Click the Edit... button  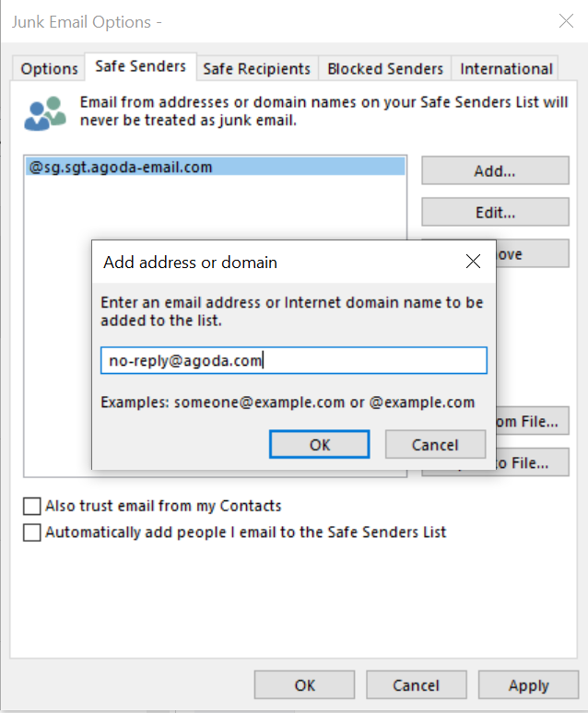pos(495,212)
